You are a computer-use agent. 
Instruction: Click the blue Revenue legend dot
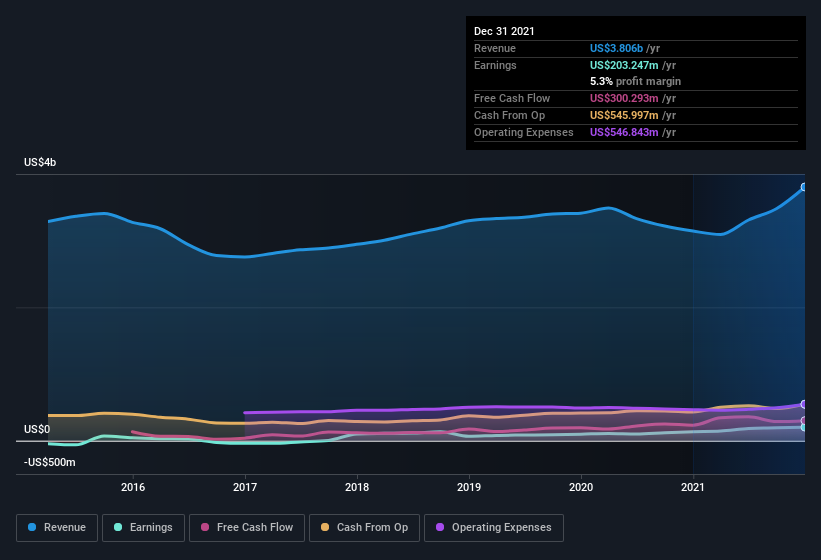tap(32, 527)
